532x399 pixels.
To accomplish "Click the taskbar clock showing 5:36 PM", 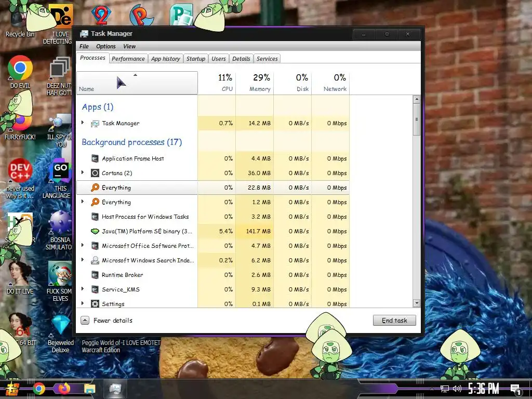I will coord(484,389).
